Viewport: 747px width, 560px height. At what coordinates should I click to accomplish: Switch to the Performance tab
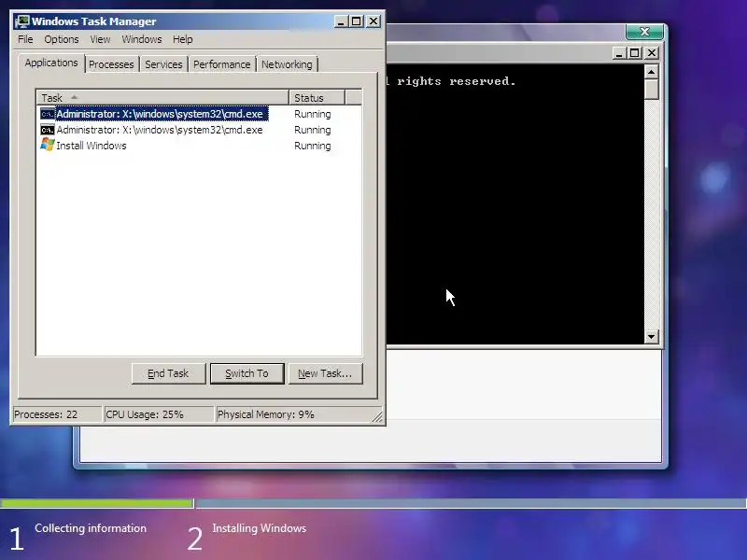[x=221, y=64]
